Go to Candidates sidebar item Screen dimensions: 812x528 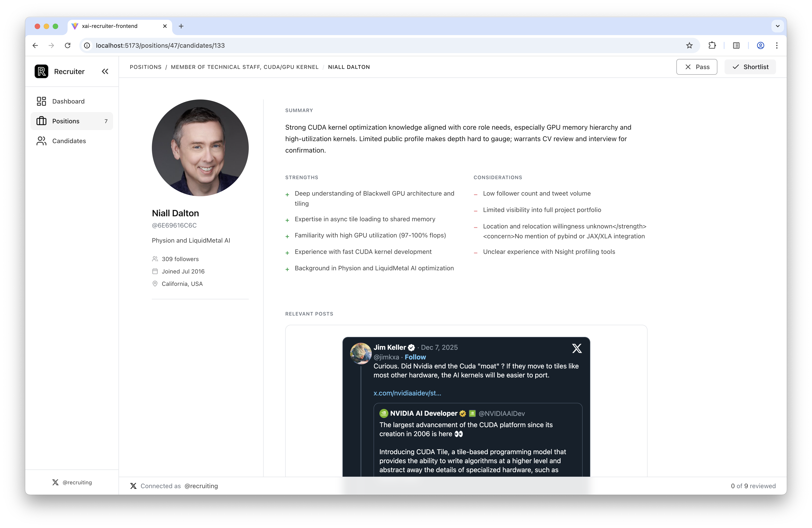pos(69,141)
